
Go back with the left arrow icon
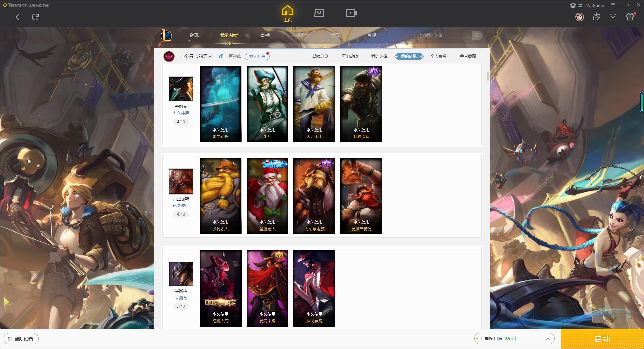click(18, 17)
